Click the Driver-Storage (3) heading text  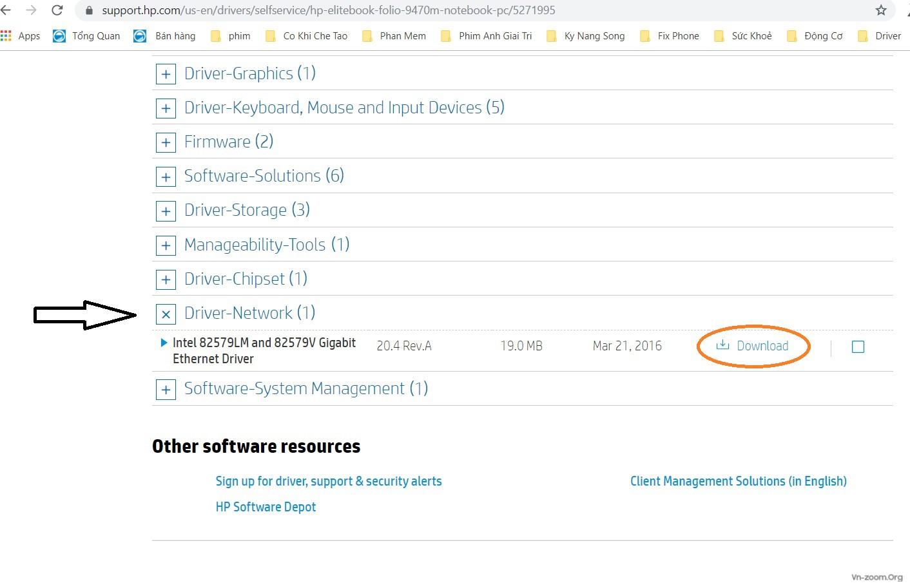247,210
